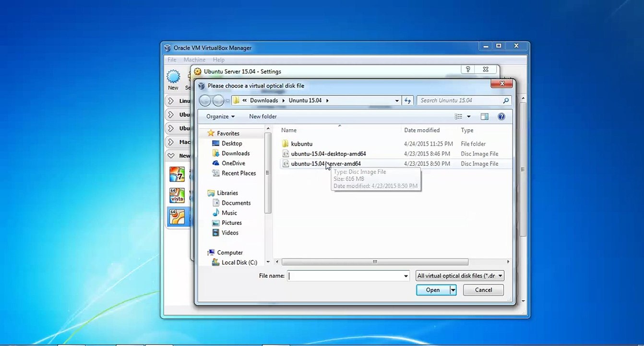Select Computer in the navigation pane
644x346 pixels.
tap(230, 252)
